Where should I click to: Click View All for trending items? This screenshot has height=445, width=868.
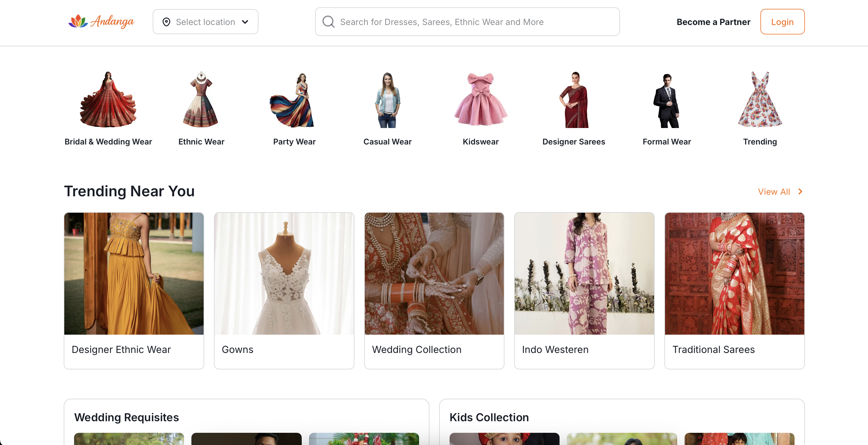[774, 192]
